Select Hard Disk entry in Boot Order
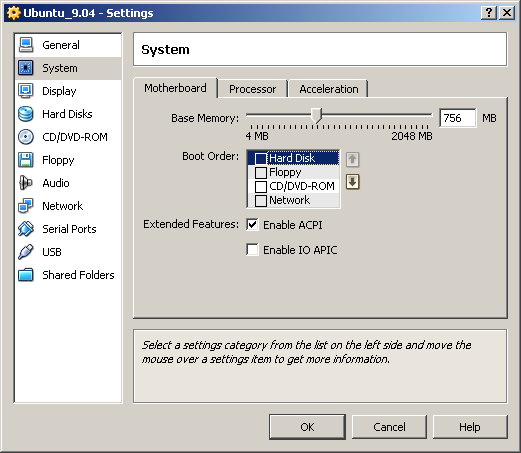Screen dimensions: 521x453 [292, 158]
